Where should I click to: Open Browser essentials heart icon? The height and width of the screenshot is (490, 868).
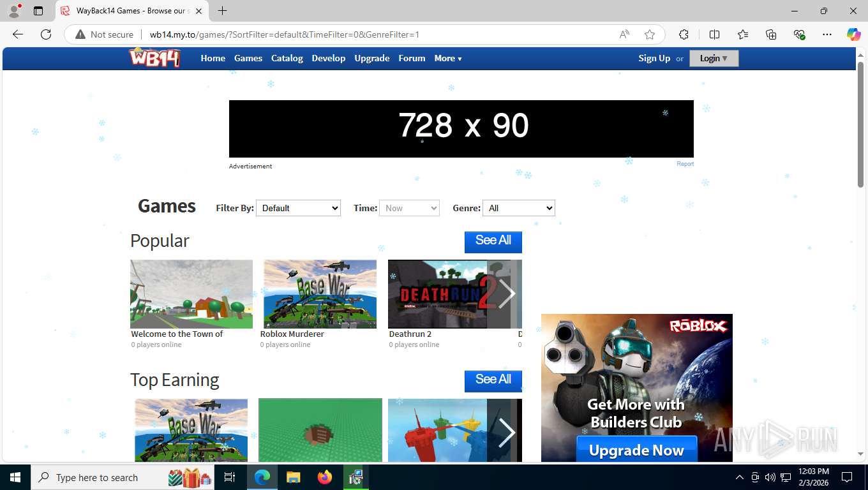799,34
